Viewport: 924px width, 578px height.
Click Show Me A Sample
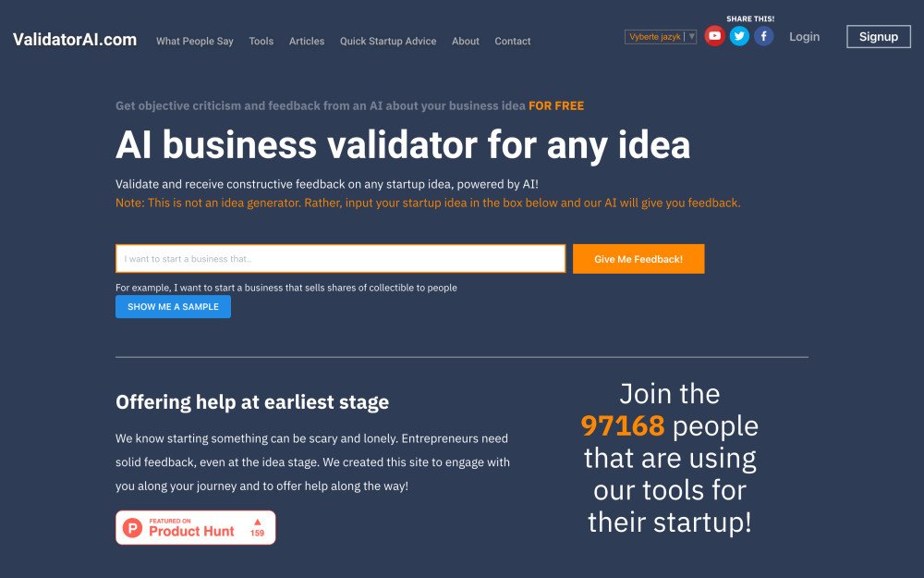173,306
